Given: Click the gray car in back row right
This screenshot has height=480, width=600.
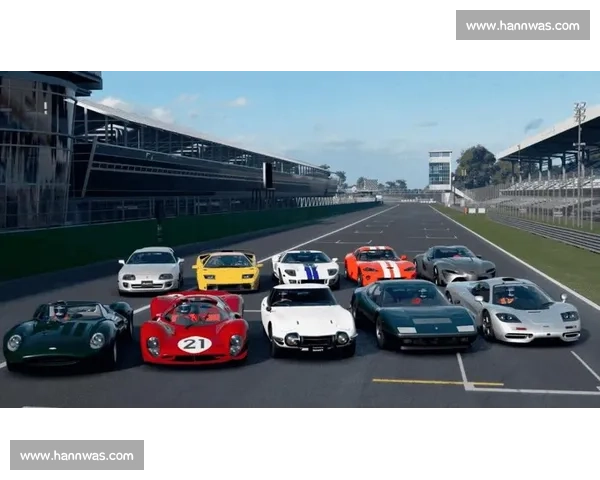Looking at the screenshot, I should pyautogui.click(x=455, y=264).
